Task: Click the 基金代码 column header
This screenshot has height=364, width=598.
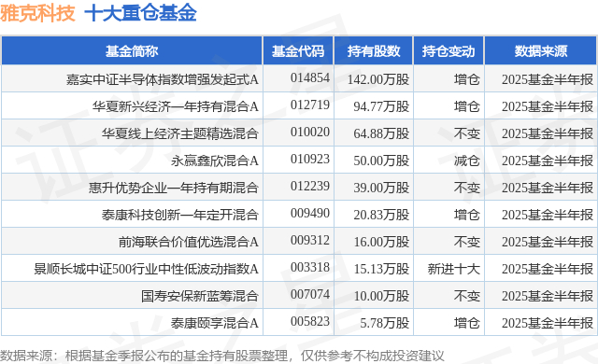Action: click(298, 51)
